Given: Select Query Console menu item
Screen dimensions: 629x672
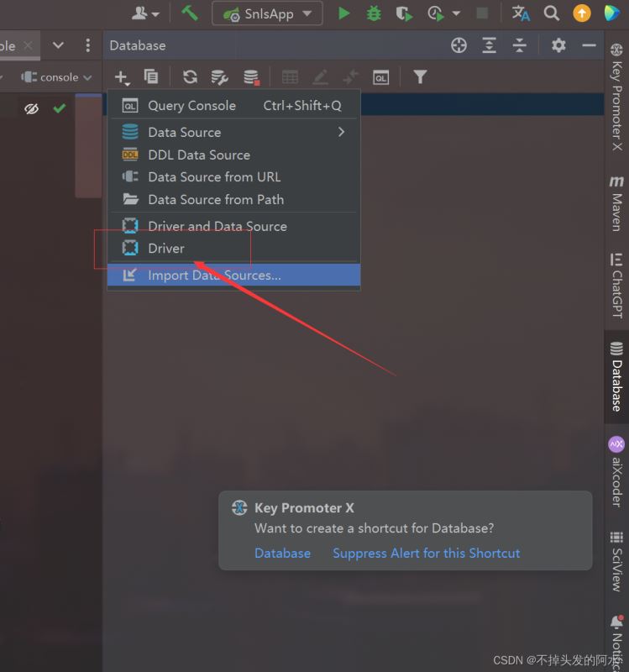Looking at the screenshot, I should pos(233,106).
